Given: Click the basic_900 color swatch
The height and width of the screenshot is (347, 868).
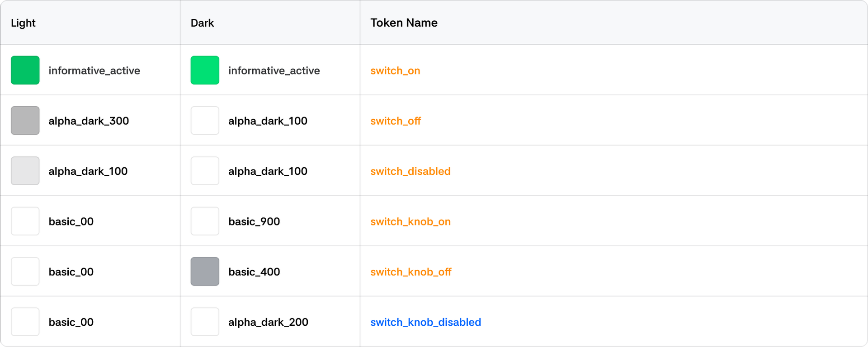Looking at the screenshot, I should (205, 221).
